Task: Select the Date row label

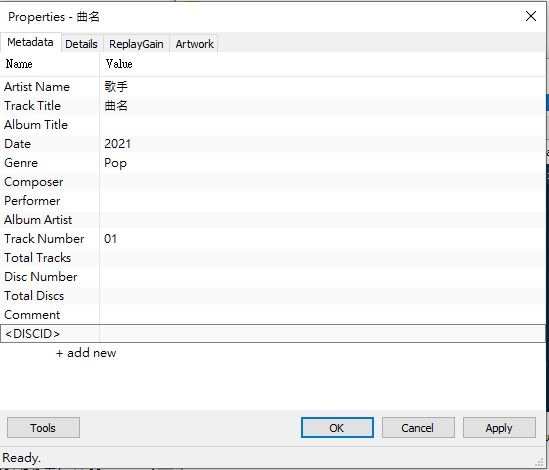Action: 18,144
